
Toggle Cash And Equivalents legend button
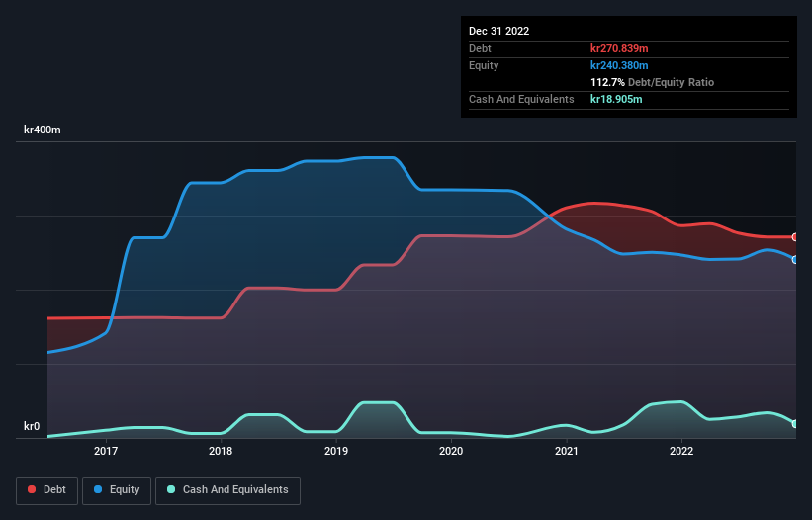227,490
